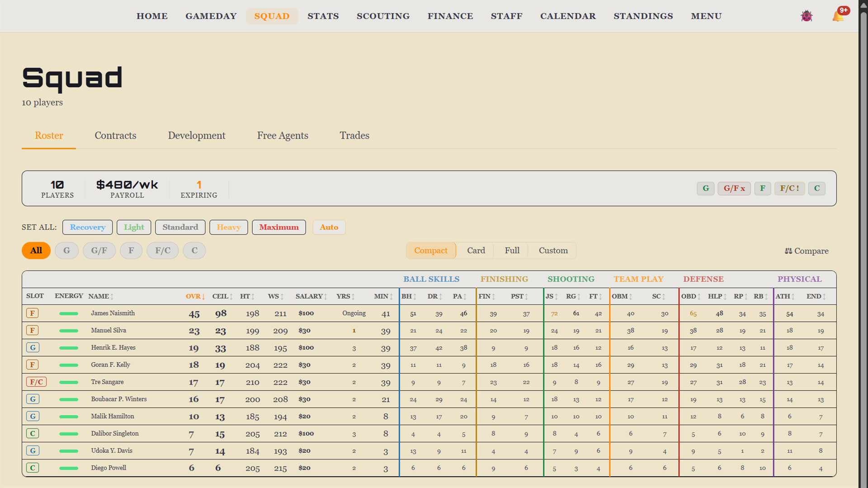Screen dimensions: 868x488
Task: Click Tre Sangare's F/C slot badge
Action: point(37,382)
